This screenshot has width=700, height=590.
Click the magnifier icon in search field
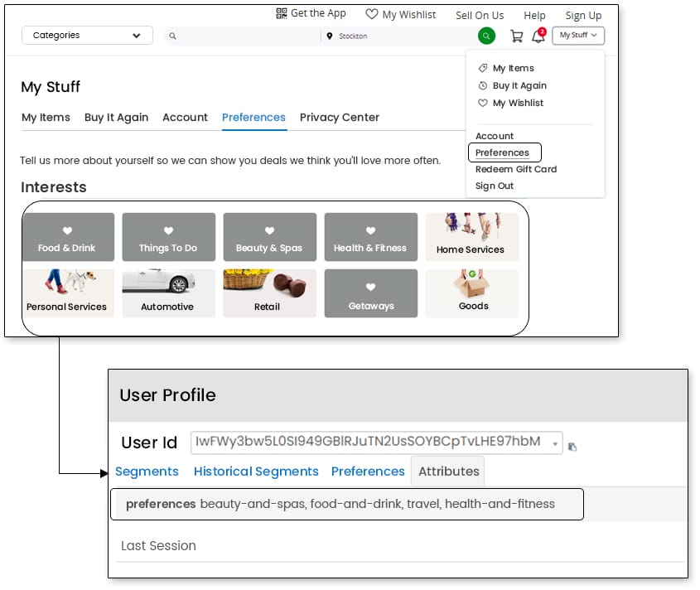[173, 36]
